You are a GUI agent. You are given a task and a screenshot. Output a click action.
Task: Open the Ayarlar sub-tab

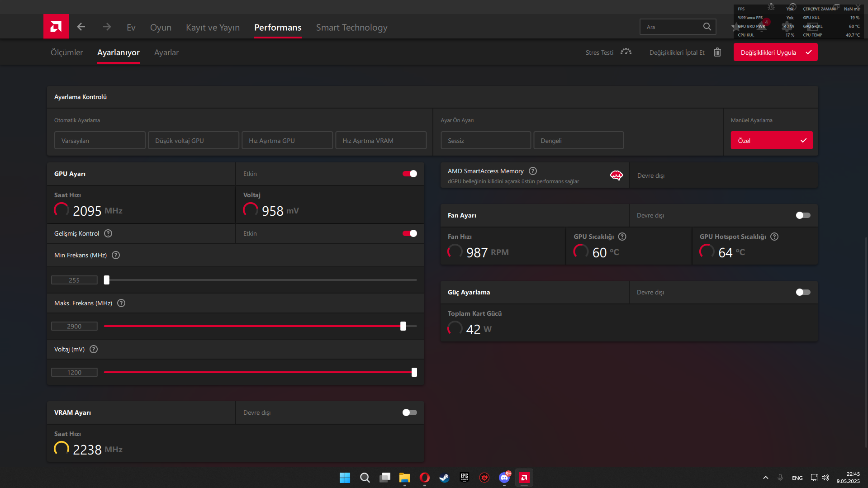point(166,52)
